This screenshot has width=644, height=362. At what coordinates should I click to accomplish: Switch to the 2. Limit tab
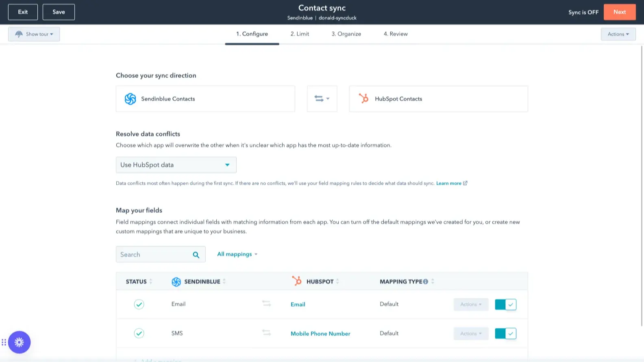point(300,34)
